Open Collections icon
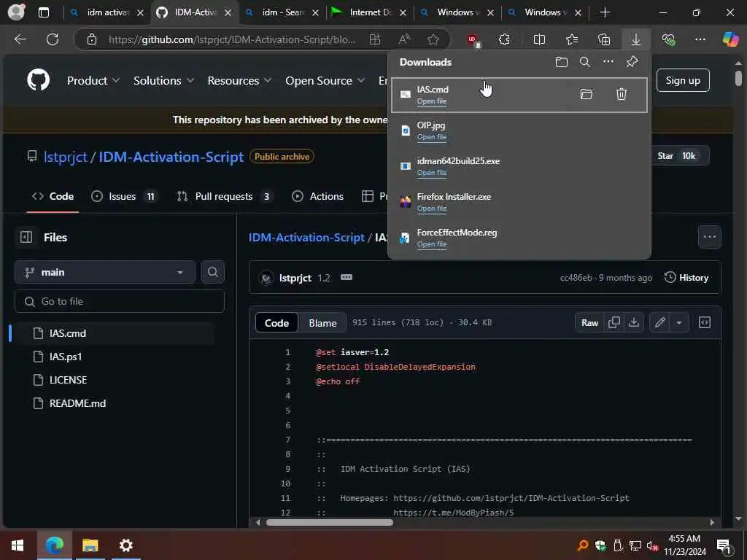The height and width of the screenshot is (560, 747). pyautogui.click(x=604, y=39)
